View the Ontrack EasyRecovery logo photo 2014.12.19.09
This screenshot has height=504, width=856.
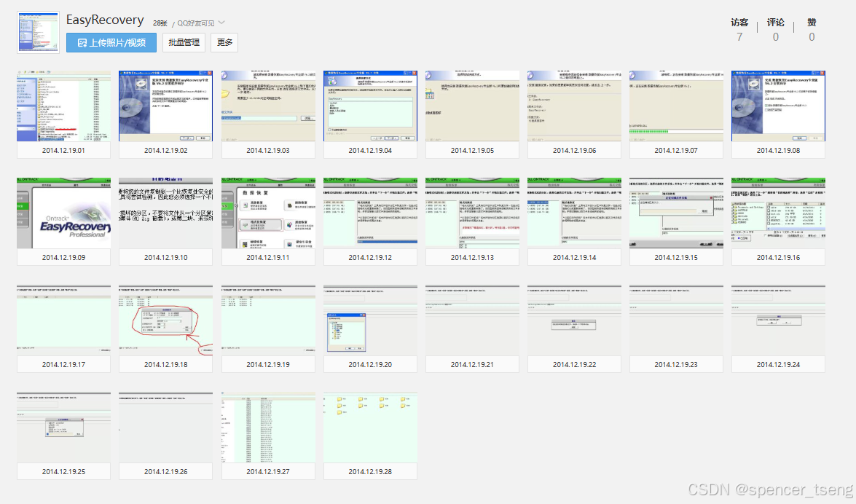click(x=63, y=211)
